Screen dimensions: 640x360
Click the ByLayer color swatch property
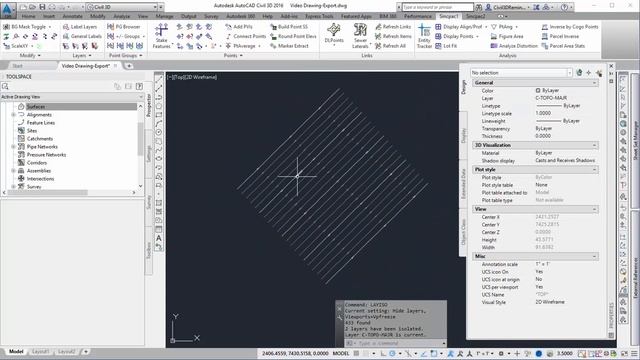tap(538, 91)
